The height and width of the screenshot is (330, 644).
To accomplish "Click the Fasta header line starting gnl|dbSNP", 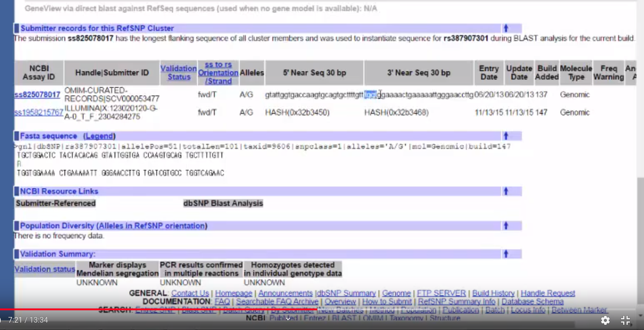I will pos(263,146).
